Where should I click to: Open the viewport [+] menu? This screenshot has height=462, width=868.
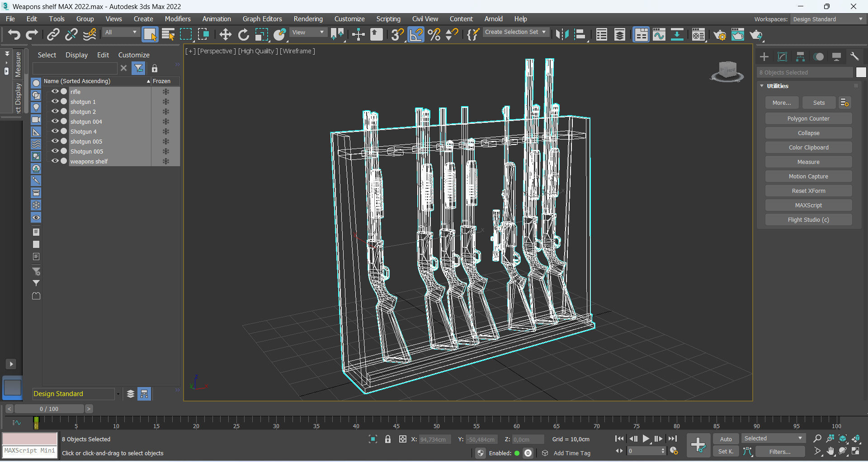[x=190, y=51]
